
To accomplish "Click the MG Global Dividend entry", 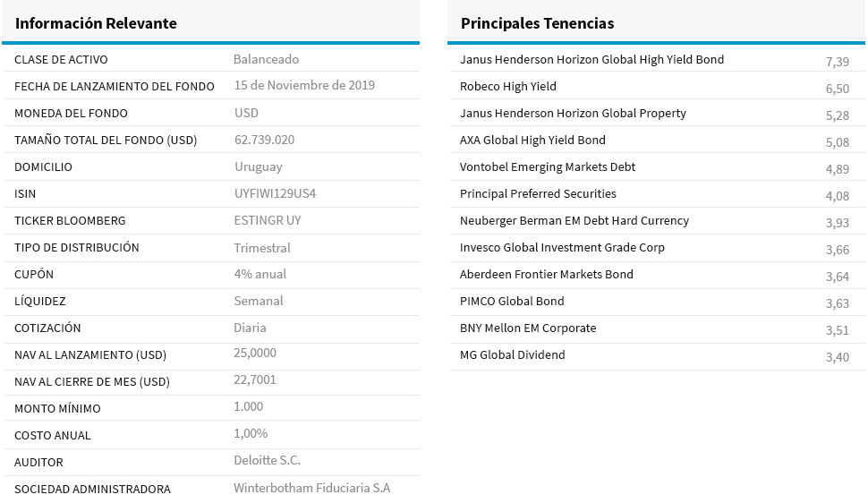I will point(512,355).
